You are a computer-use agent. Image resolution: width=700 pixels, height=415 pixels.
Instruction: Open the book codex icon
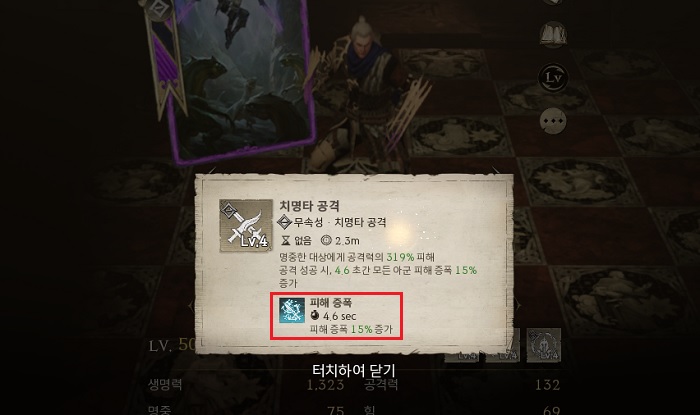[x=553, y=34]
